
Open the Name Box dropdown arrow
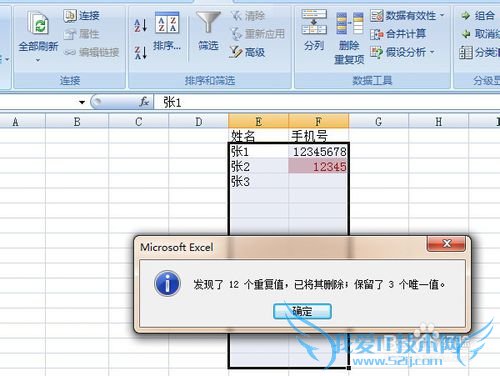point(82,102)
